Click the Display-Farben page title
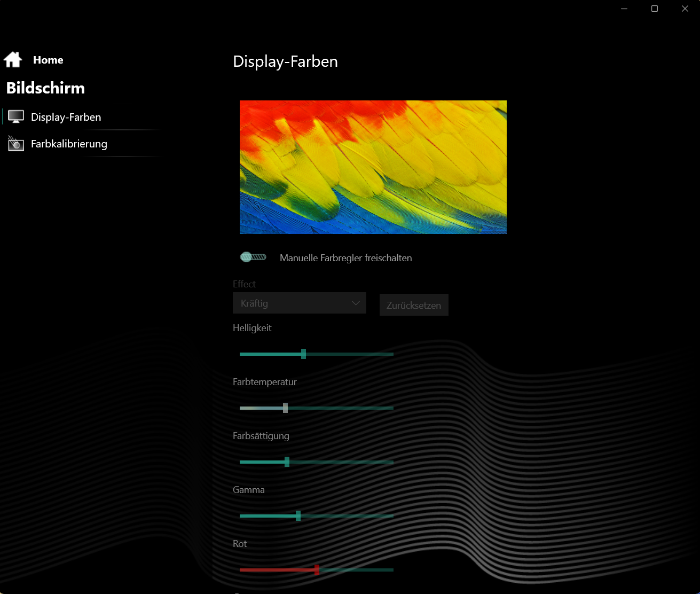Screen dimensions: 700x594 click(286, 61)
